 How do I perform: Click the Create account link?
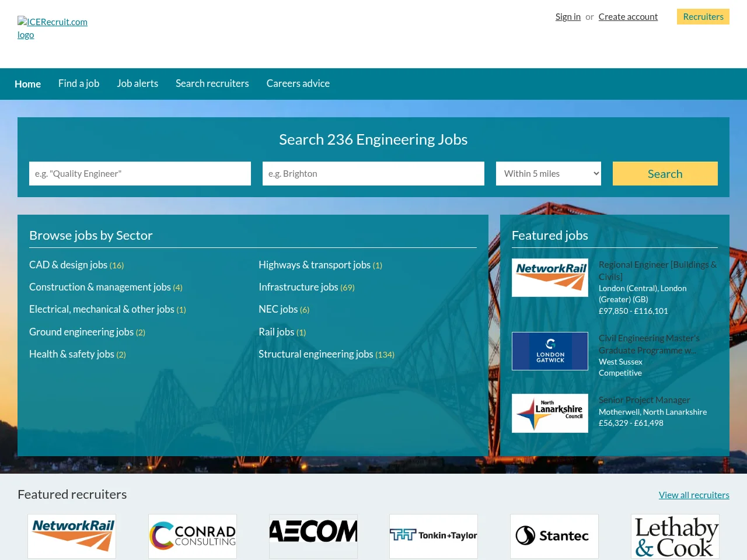pos(628,17)
